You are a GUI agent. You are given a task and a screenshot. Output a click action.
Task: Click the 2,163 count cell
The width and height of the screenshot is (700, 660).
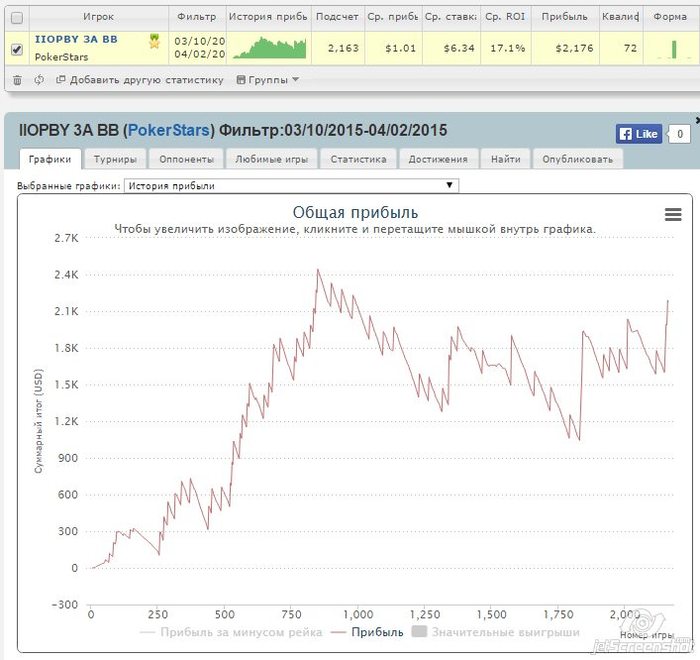click(x=343, y=48)
